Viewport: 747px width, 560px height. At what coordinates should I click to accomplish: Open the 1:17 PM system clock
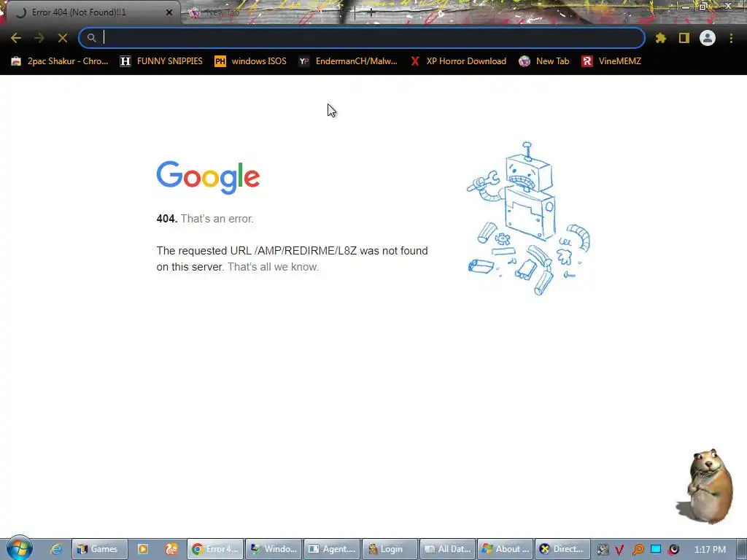click(710, 550)
